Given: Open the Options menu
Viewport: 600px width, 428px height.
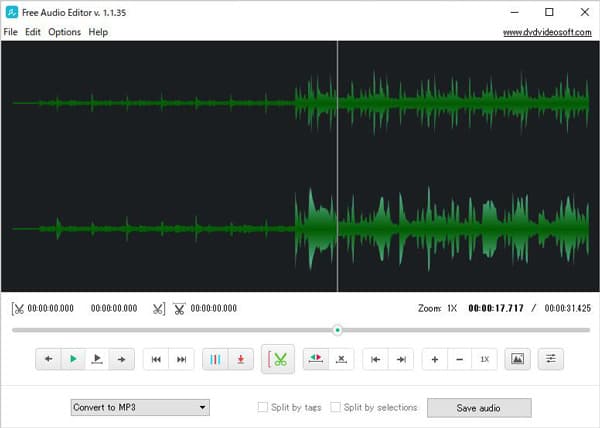Looking at the screenshot, I should (64, 32).
